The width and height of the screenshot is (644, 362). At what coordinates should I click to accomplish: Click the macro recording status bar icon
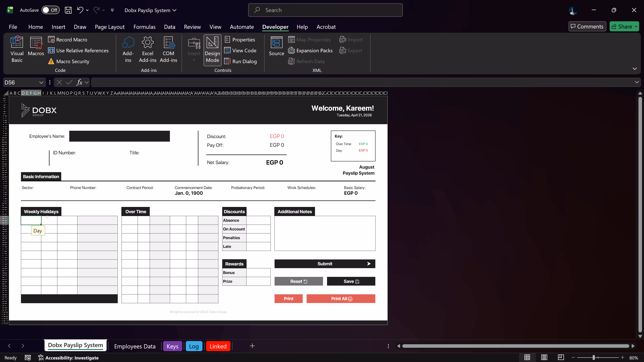[x=28, y=358]
